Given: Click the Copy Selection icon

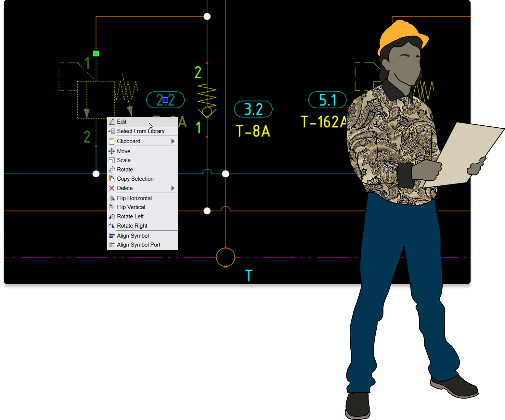Looking at the screenshot, I should [x=111, y=179].
